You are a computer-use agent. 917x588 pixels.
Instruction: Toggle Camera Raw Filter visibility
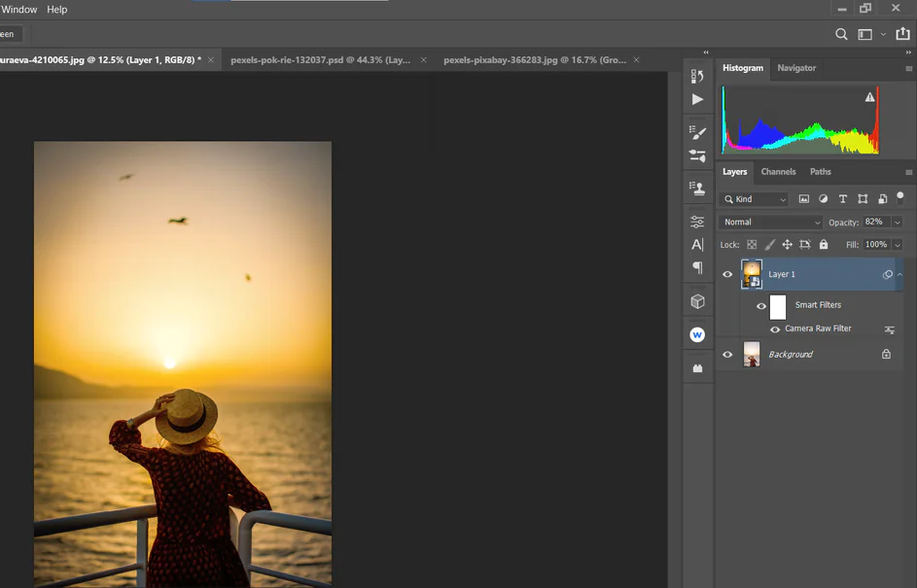[x=775, y=329]
